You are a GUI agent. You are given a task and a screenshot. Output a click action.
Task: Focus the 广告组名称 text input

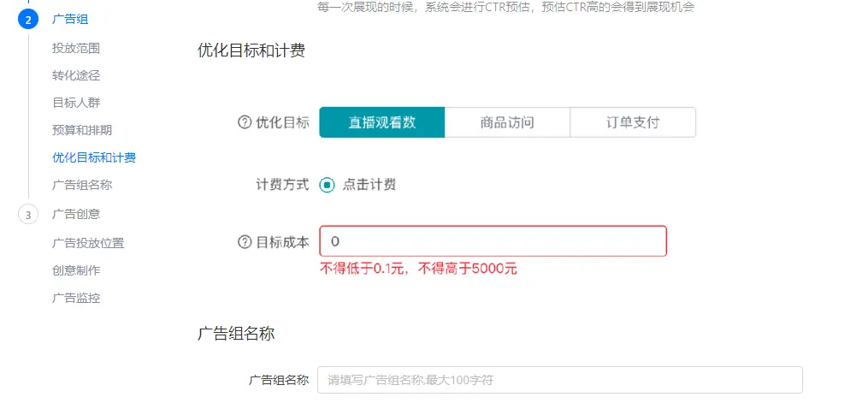point(559,380)
